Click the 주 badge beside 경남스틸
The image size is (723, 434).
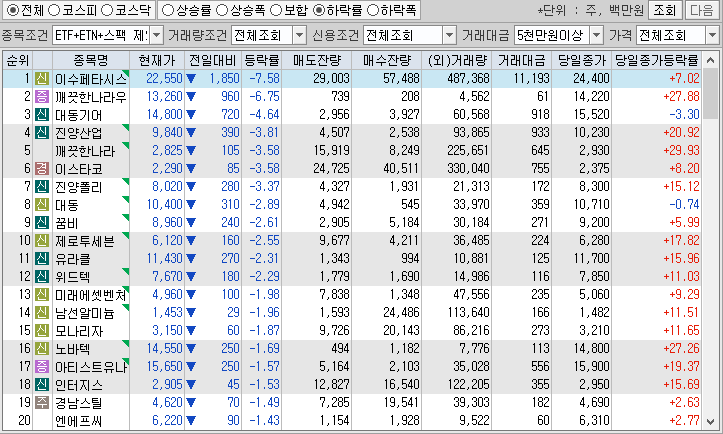[x=42, y=402]
